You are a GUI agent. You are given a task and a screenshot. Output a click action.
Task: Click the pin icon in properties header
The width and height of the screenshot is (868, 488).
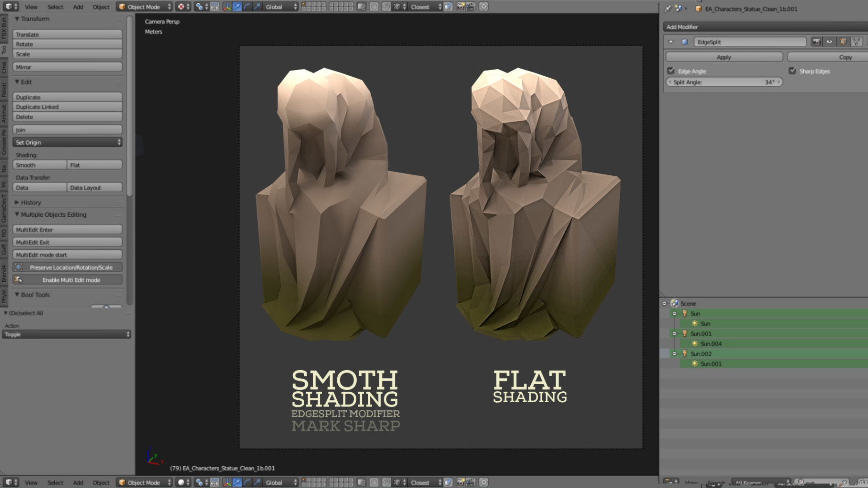tap(668, 8)
